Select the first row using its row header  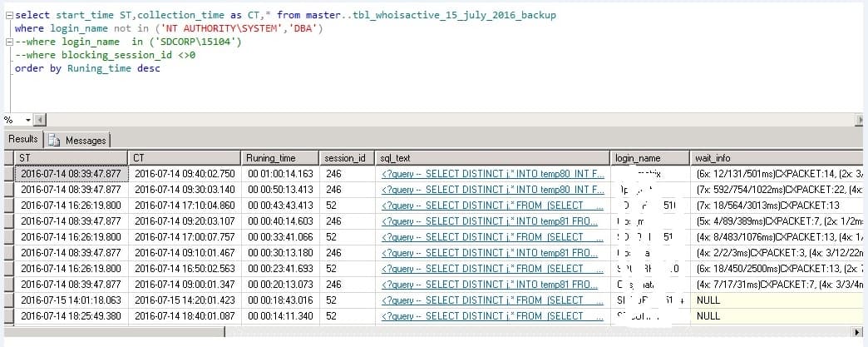click(7, 174)
